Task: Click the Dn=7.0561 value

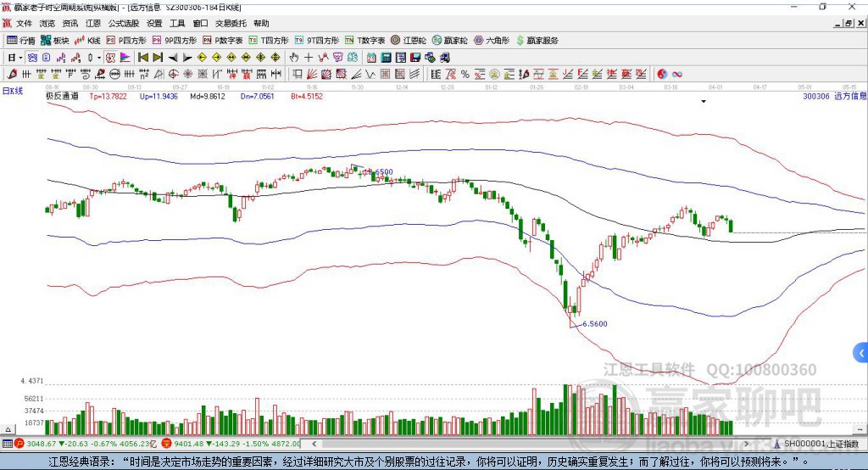Action: pyautogui.click(x=258, y=96)
